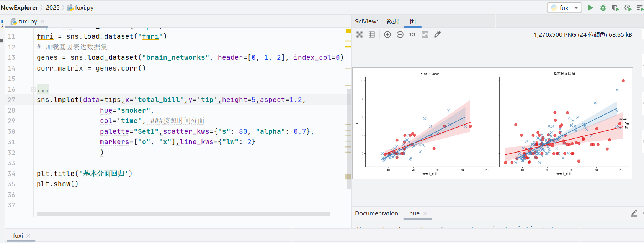Click the 'brain_networks' string literal
This screenshot has width=644, height=243.
[x=176, y=57]
